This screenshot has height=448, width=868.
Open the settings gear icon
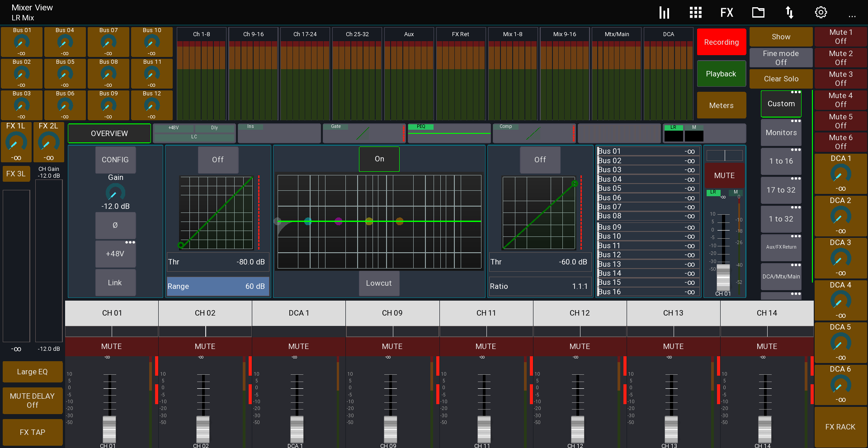tap(821, 12)
